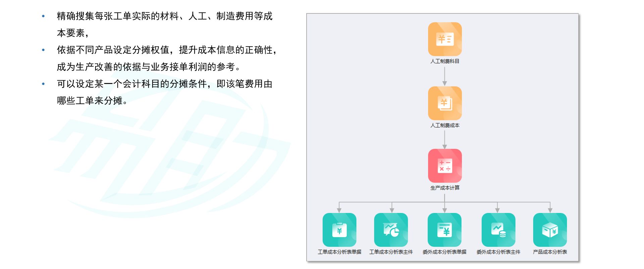Open the 委外成本分析表单据 icon
The image size is (644, 269).
click(444, 230)
